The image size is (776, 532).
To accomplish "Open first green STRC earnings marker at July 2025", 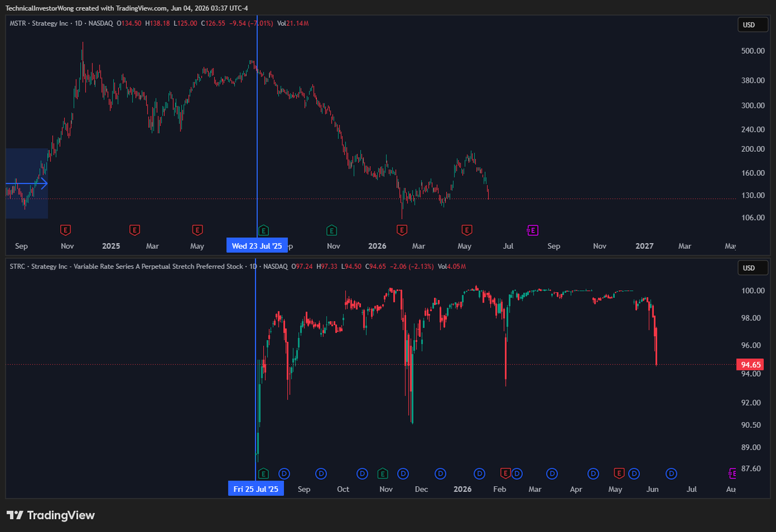I will coord(263,474).
